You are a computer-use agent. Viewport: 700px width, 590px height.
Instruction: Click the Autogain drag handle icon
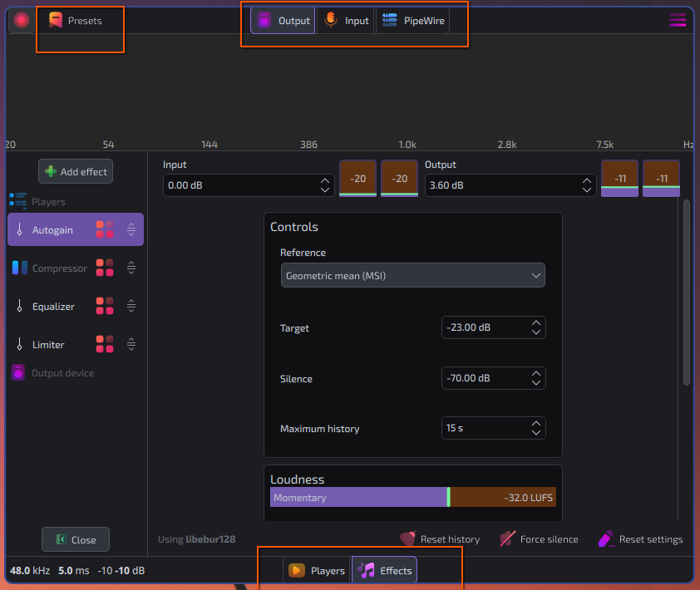pyautogui.click(x=131, y=230)
